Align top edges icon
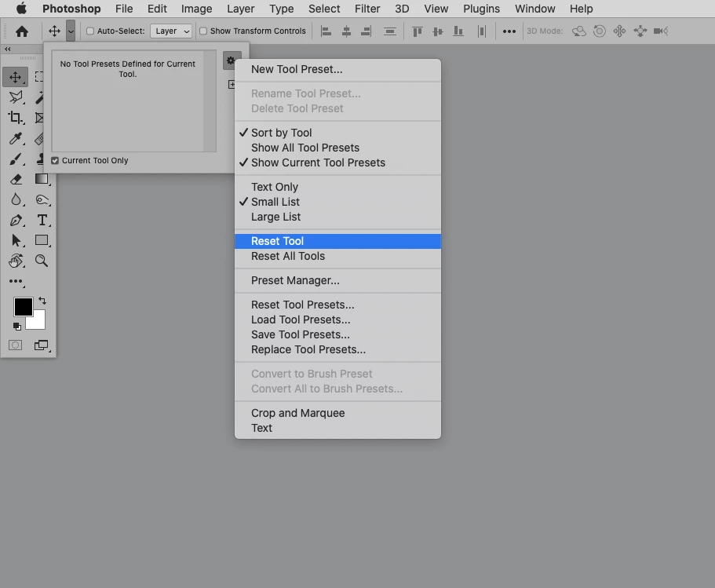Viewport: 715px width, 588px height. (x=418, y=31)
